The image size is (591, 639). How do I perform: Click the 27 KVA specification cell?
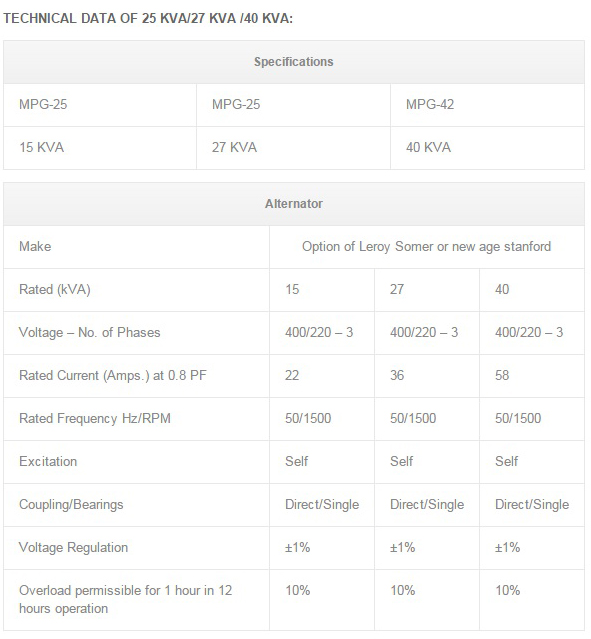point(293,148)
